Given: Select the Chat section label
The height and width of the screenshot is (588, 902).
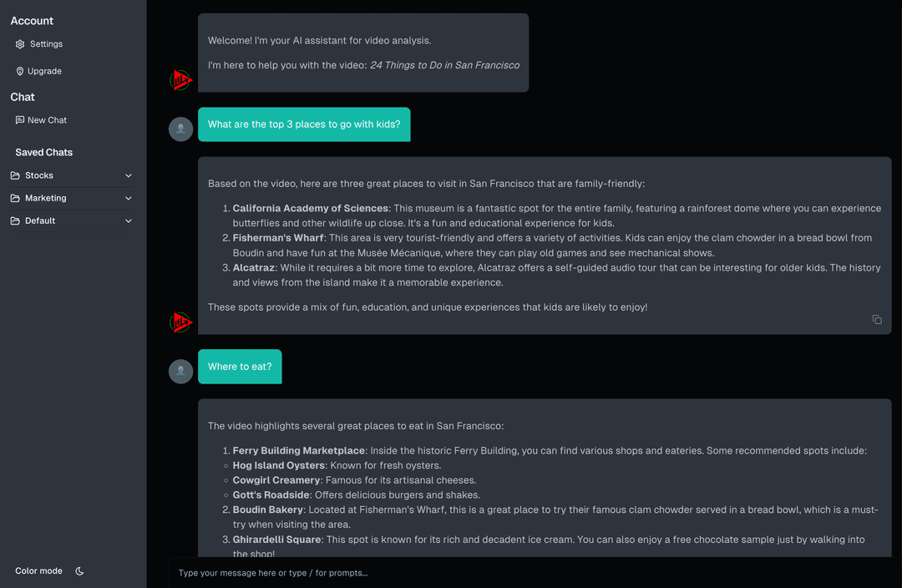Looking at the screenshot, I should (x=21, y=97).
